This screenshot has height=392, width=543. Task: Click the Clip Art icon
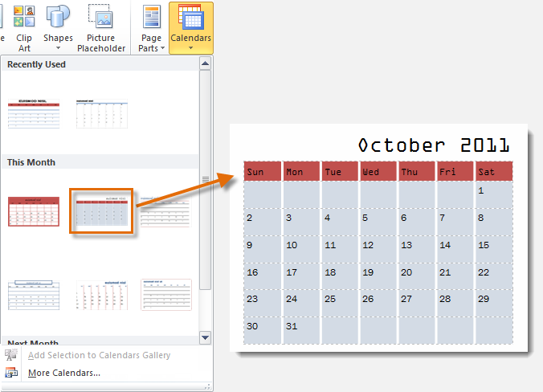(x=24, y=16)
